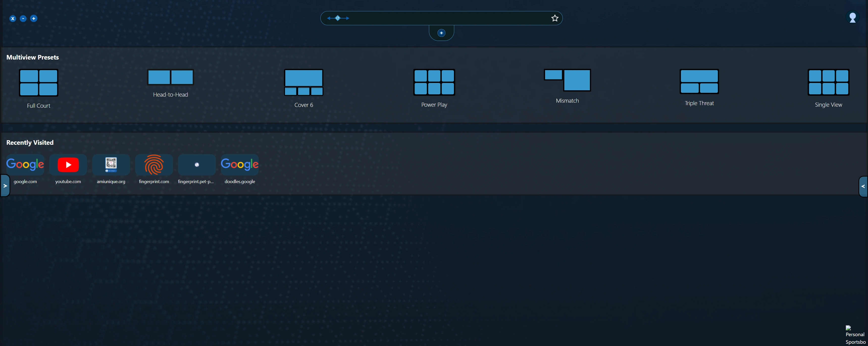868x346 pixels.
Task: Select the forward navigation arrow
Action: (x=347, y=18)
